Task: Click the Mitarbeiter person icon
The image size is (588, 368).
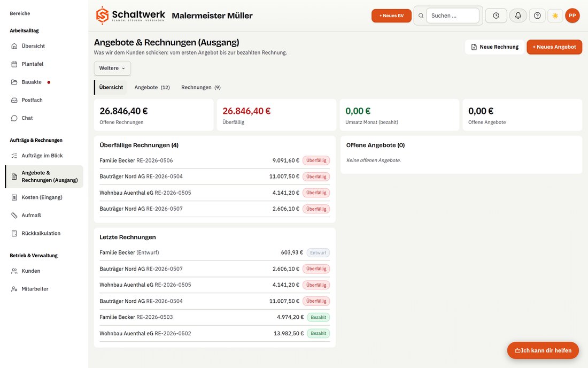Action: (14, 289)
